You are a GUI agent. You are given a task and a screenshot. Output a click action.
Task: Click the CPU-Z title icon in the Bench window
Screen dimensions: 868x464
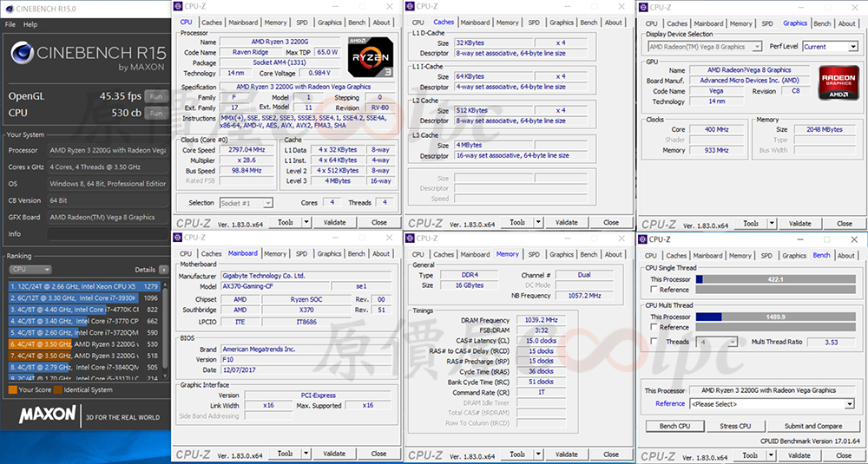(x=642, y=239)
